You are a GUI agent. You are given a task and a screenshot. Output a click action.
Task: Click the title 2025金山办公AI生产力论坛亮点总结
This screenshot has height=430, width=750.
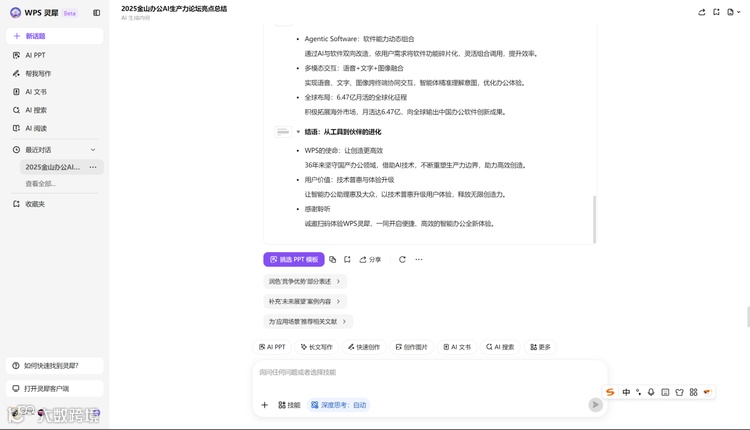pyautogui.click(x=174, y=9)
